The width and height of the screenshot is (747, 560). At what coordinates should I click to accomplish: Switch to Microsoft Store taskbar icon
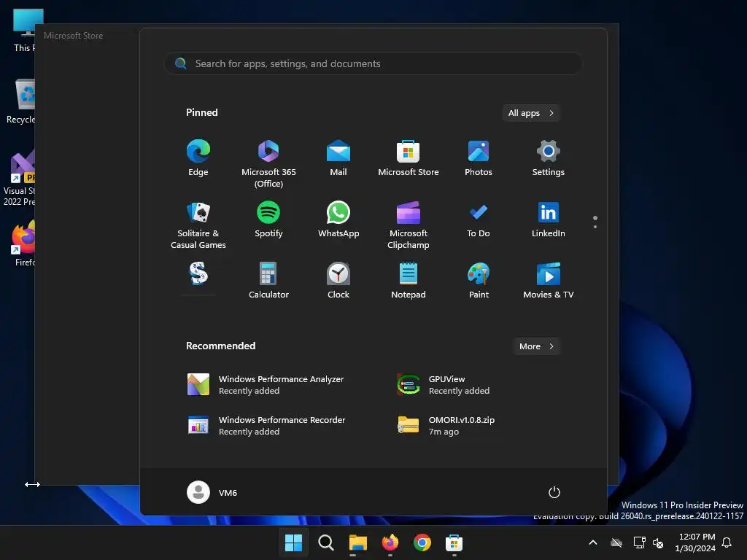[x=454, y=542]
